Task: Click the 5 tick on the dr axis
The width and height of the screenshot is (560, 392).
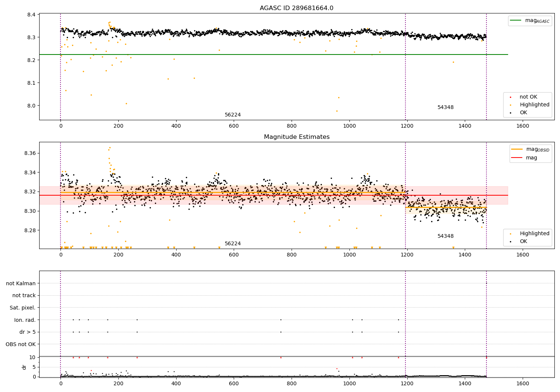Action: point(34,367)
